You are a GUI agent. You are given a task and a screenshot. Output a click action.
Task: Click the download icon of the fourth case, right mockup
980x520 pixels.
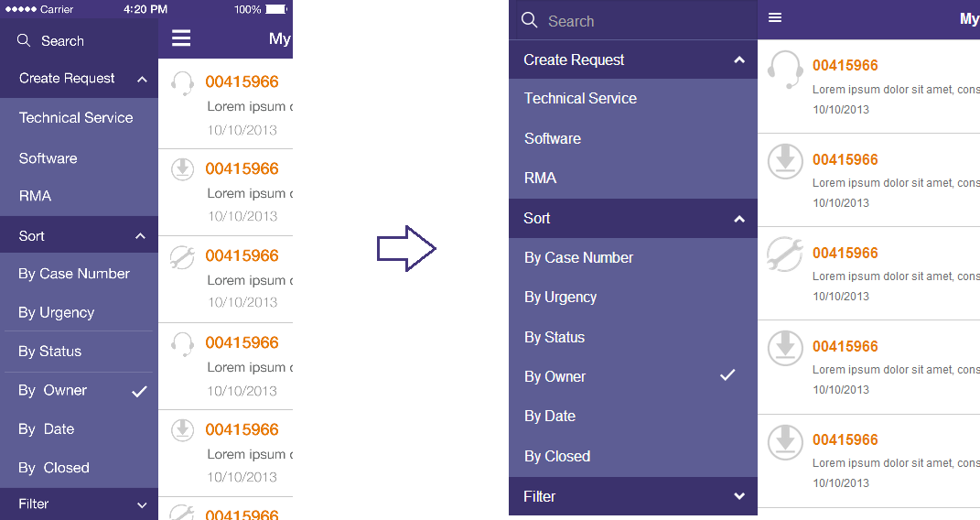point(786,348)
